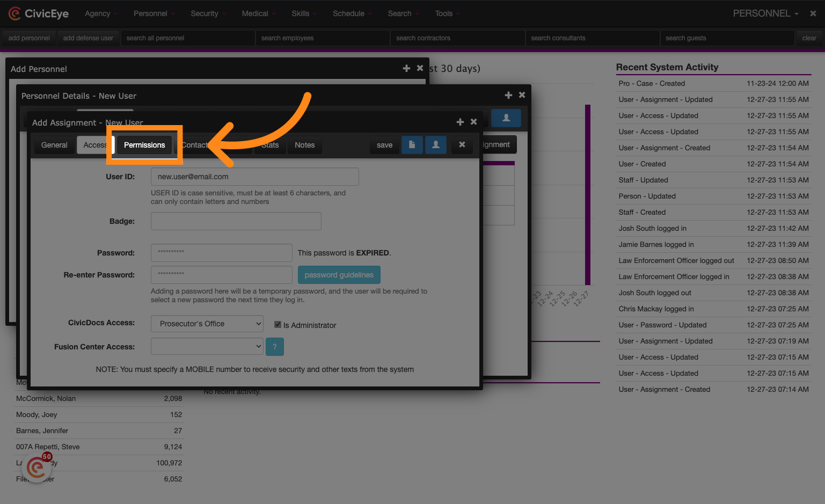Toggle the Is Administrator checkbox

[278, 325]
